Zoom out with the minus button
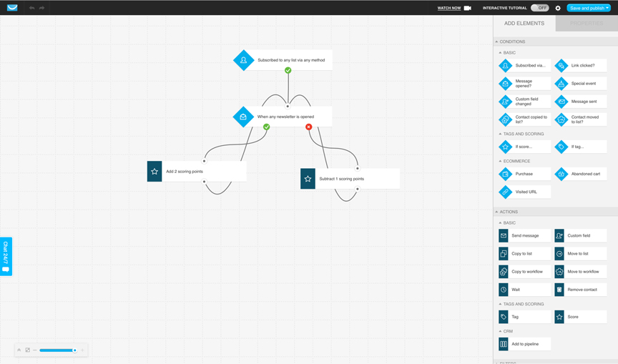Image resolution: width=618 pixels, height=364 pixels. 34,350
